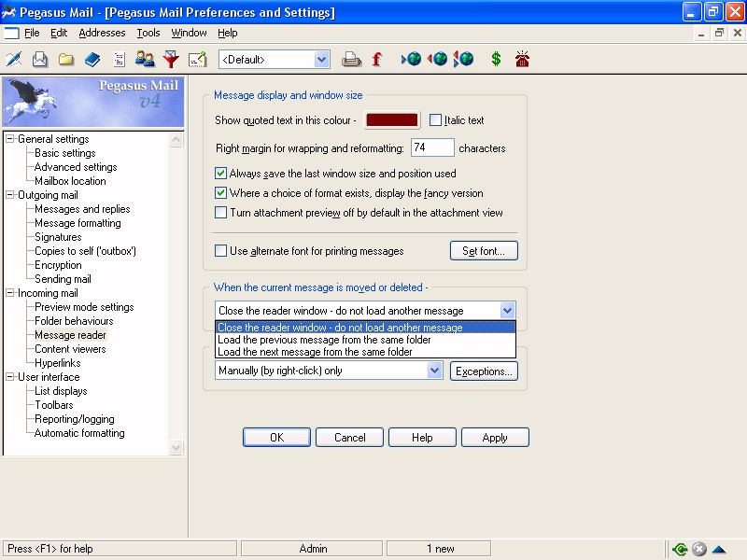
Task: Click the OK button
Action: pyautogui.click(x=276, y=437)
